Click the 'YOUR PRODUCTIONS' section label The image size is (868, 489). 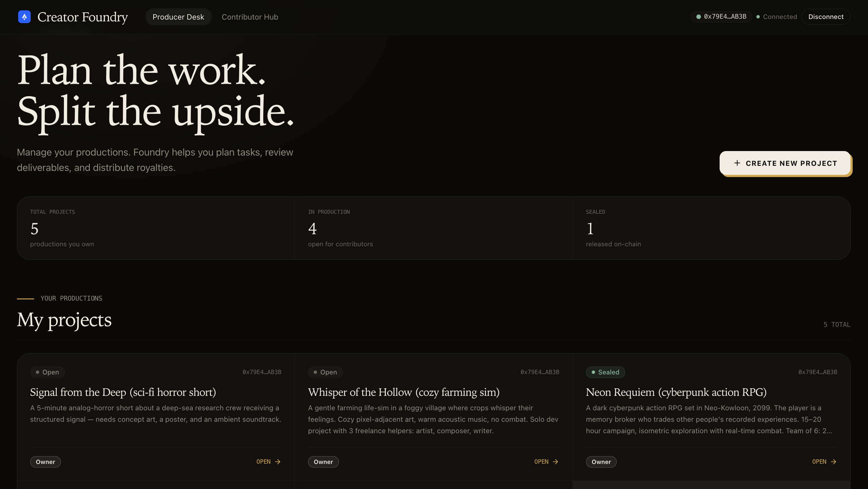pyautogui.click(x=71, y=298)
